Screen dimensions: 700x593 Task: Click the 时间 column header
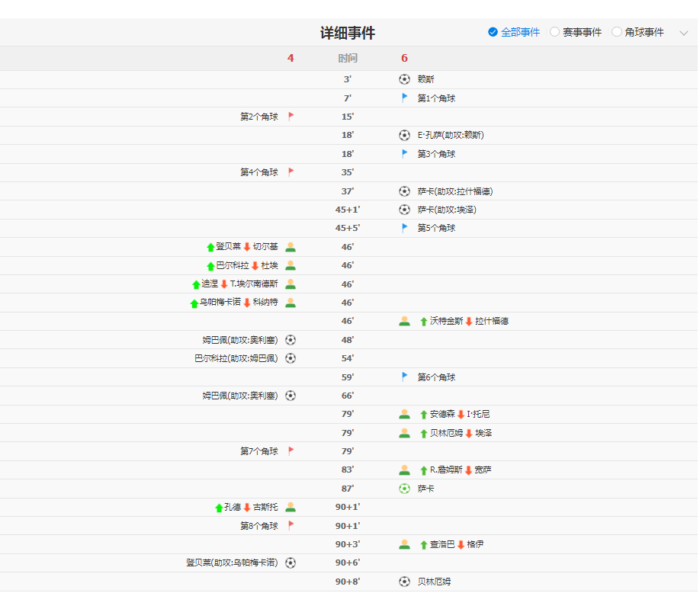pos(348,58)
